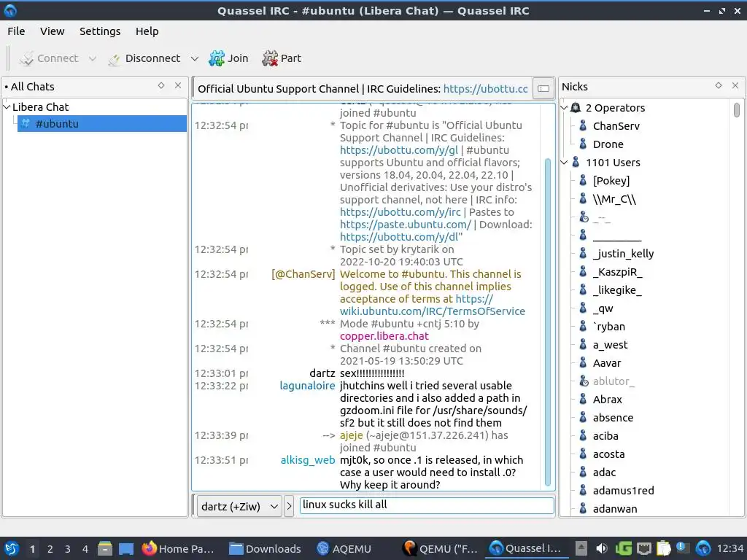This screenshot has width=747, height=560.
Task: Close the Nicks panel
Action: tap(735, 85)
